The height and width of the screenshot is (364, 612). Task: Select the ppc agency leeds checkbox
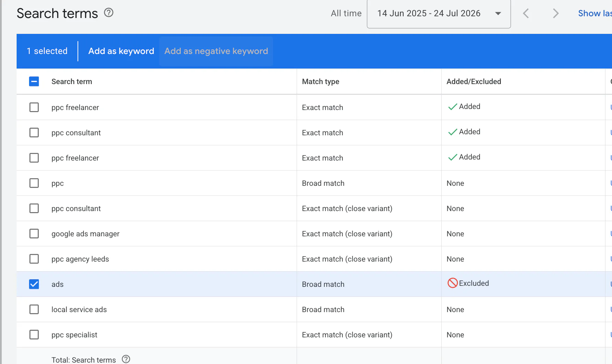34,259
